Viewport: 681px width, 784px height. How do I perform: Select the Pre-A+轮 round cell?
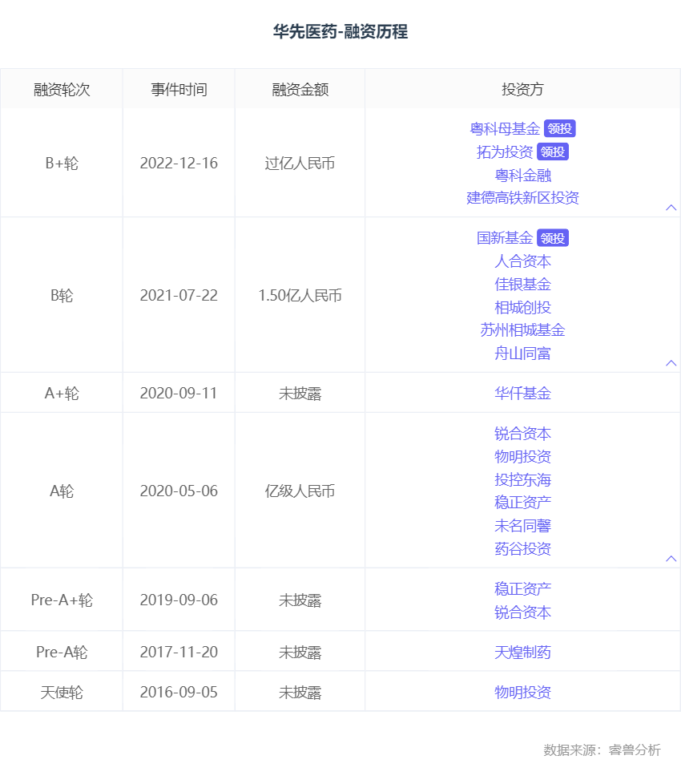point(62,600)
